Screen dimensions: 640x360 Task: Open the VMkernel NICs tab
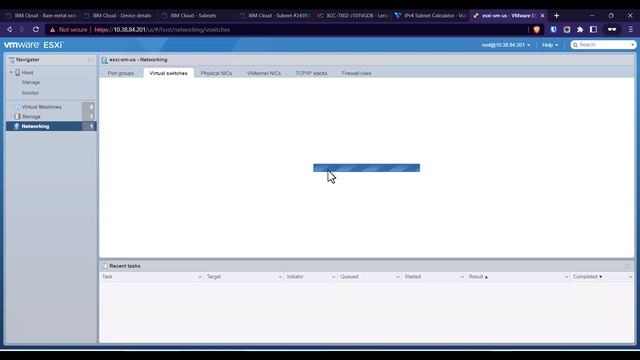pyautogui.click(x=264, y=73)
